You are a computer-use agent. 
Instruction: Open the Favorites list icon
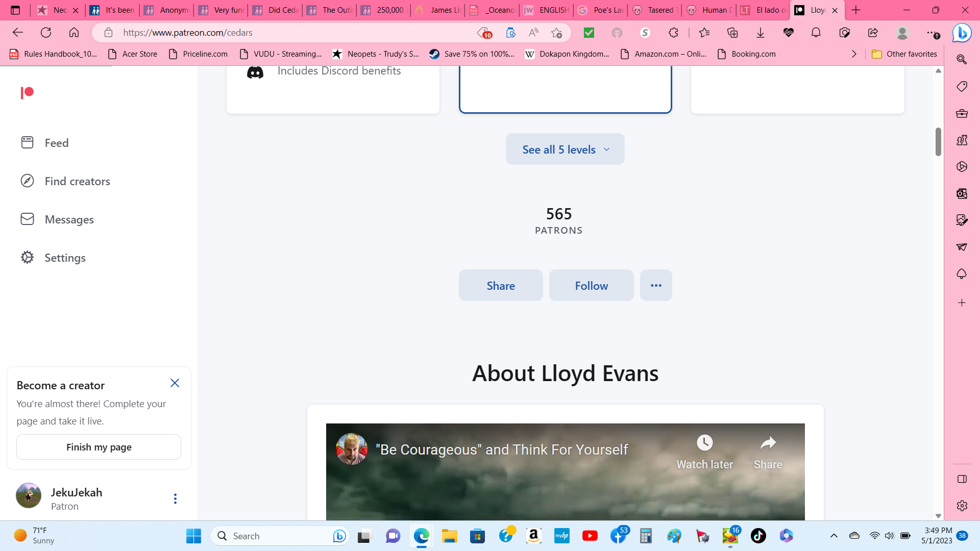click(x=704, y=33)
